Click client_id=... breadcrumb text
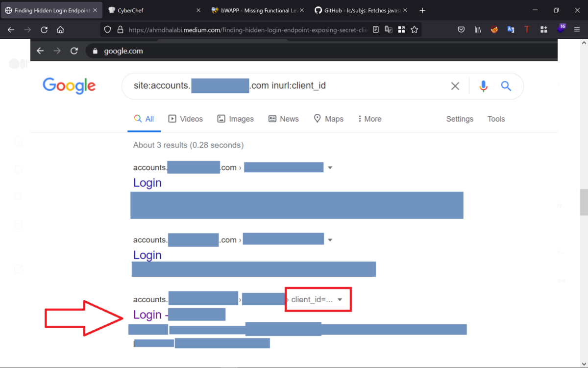Viewport: 588px width, 368px height. [x=312, y=300]
